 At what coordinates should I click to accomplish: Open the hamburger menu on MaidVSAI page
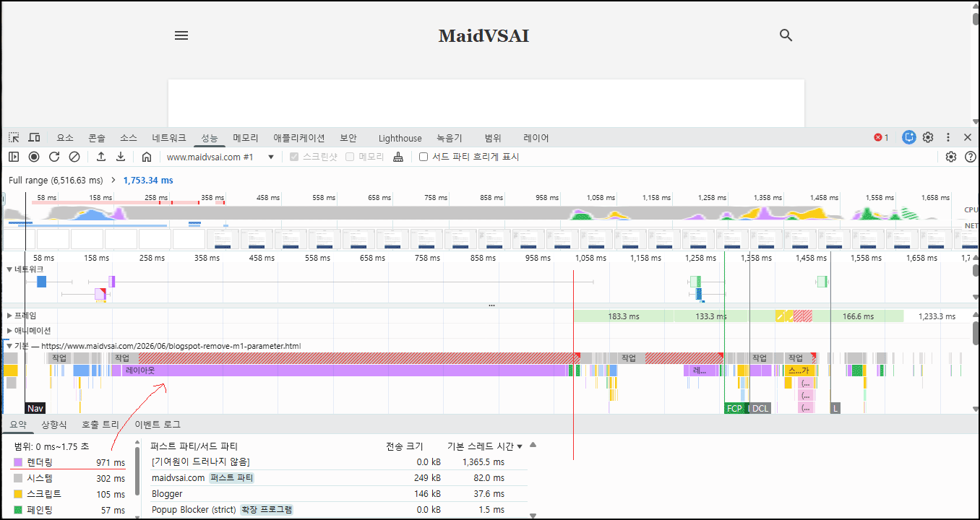coord(181,35)
